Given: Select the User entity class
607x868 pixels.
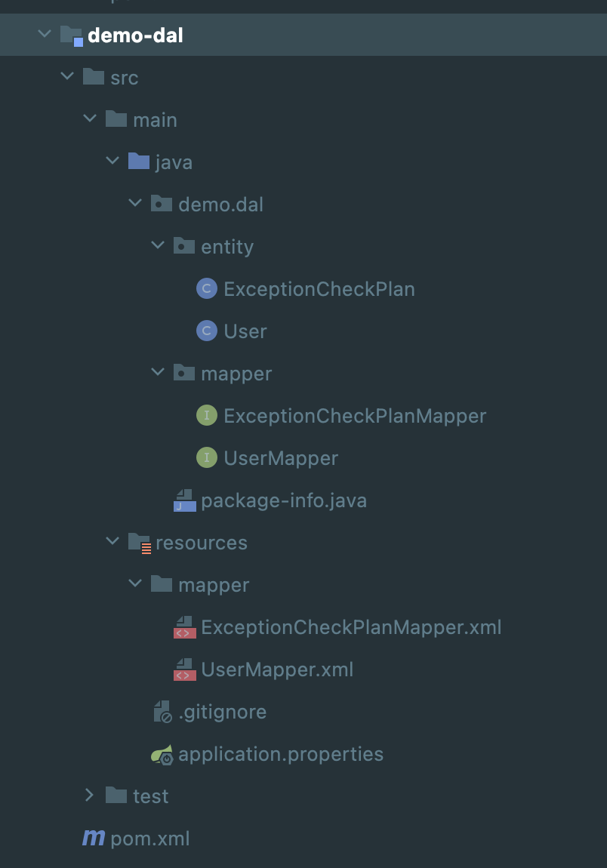Looking at the screenshot, I should click(x=246, y=331).
